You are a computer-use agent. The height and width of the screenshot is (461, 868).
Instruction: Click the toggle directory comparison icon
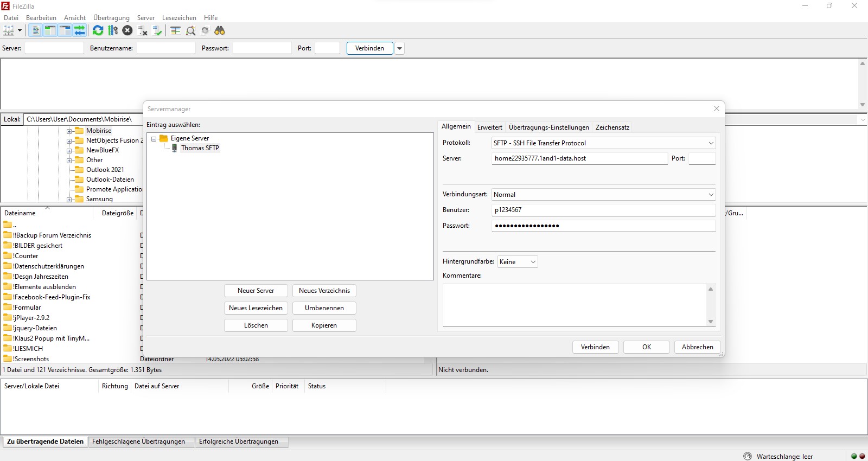click(190, 31)
